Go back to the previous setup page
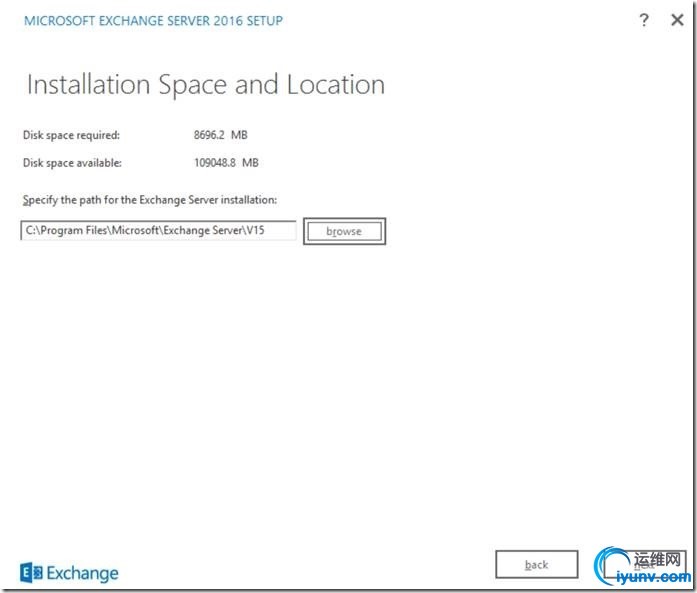Screen dimensions: 697x593 click(x=537, y=565)
